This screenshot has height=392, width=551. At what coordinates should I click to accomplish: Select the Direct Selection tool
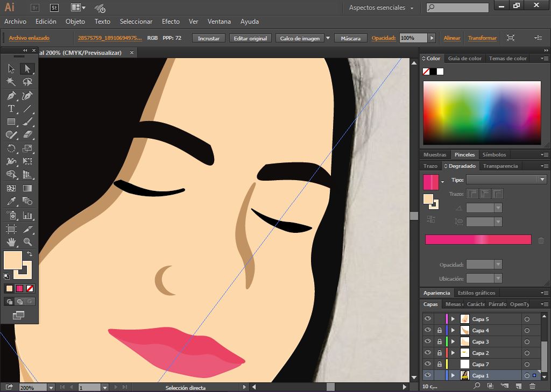tap(27, 68)
